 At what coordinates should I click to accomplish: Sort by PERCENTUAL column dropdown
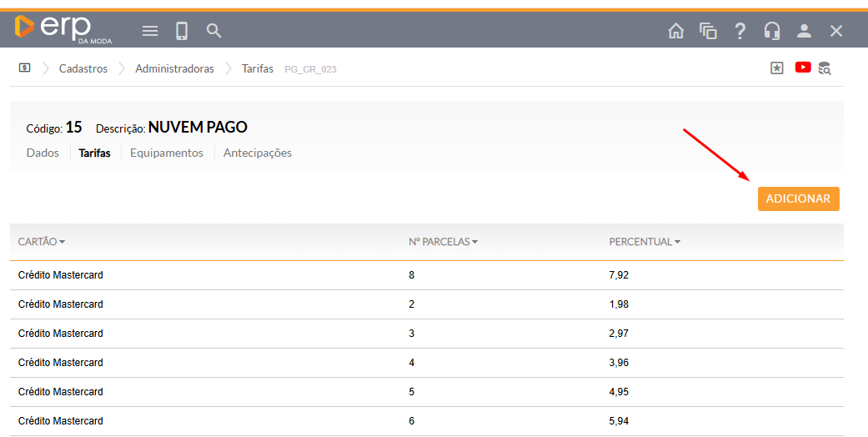645,242
